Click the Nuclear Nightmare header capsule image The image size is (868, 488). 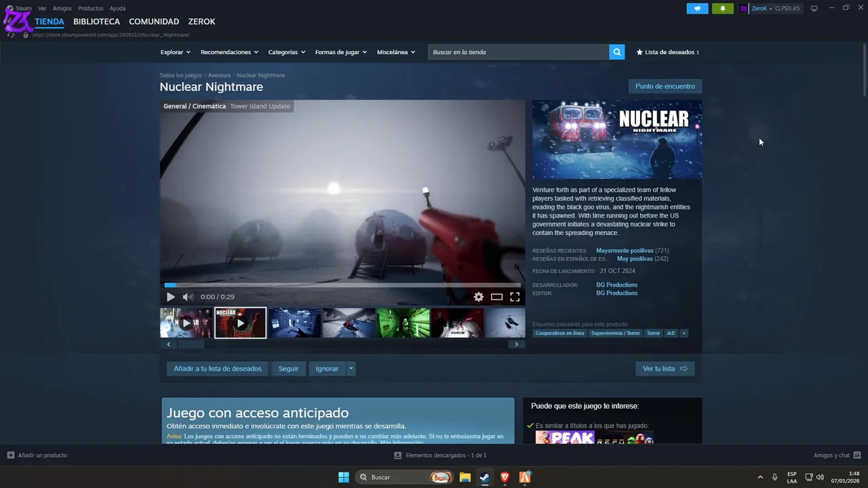click(x=617, y=140)
